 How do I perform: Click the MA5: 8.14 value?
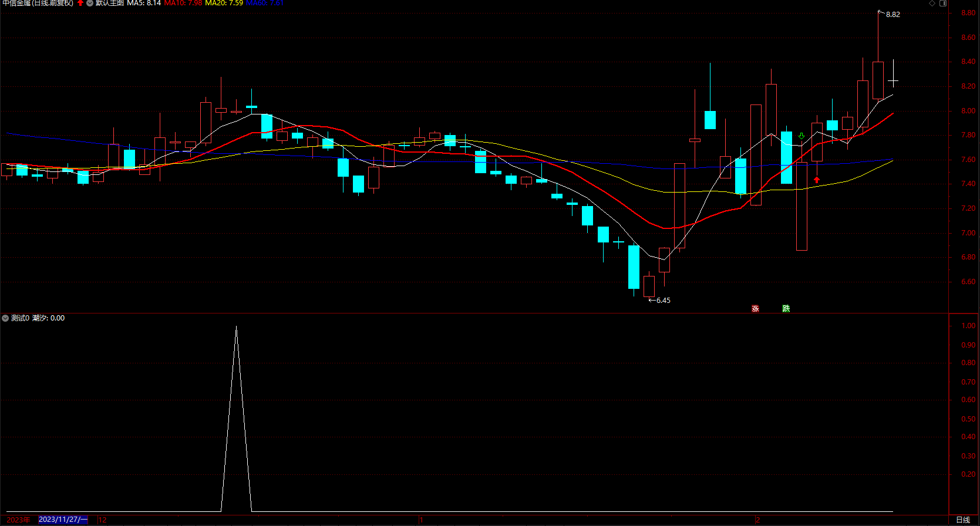click(x=144, y=3)
